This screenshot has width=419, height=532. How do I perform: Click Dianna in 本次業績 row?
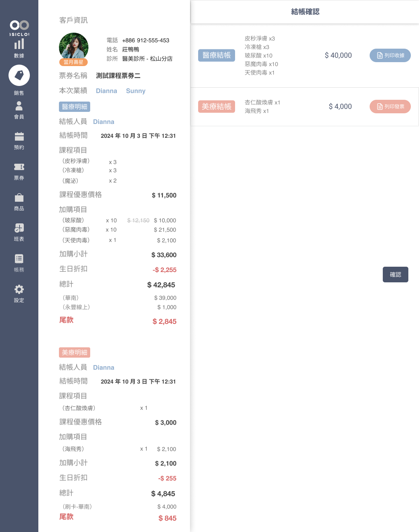[x=107, y=91]
